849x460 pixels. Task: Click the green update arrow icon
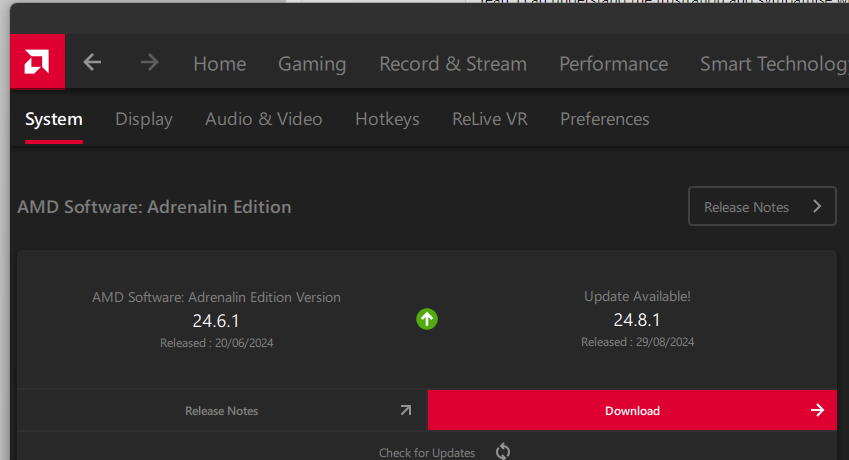pos(427,319)
